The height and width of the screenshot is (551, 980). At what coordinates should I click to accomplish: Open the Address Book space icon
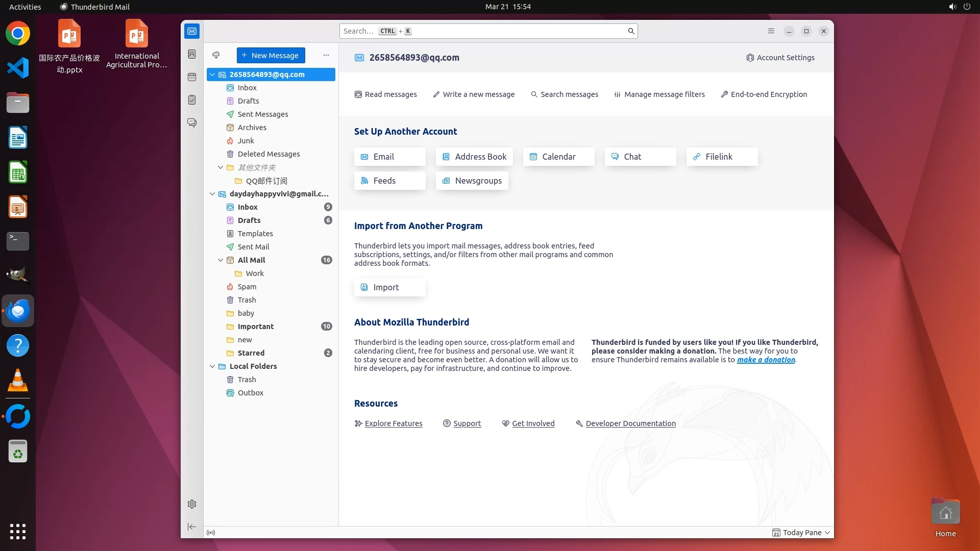tap(192, 54)
